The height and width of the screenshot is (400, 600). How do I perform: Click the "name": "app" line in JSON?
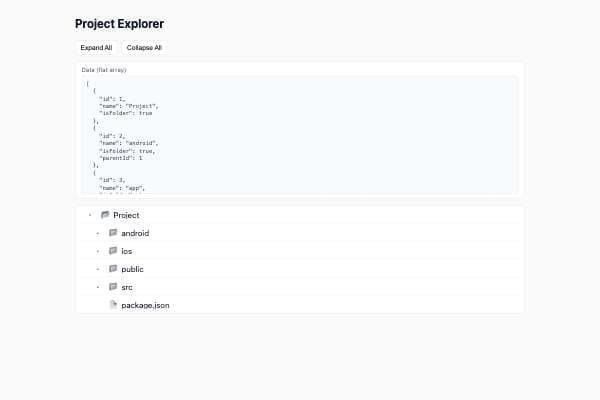[x=122, y=188]
